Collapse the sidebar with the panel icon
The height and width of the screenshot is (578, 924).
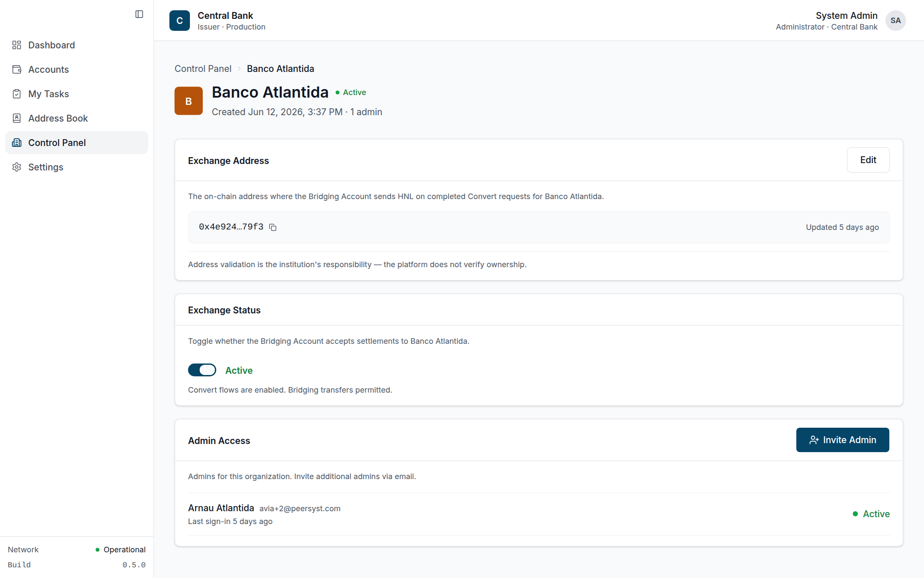coord(139,14)
